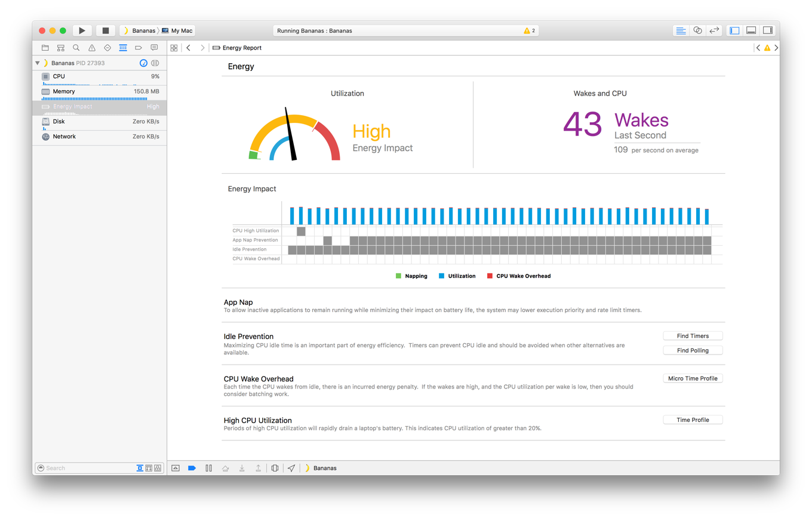Activate the Location simulation arrow icon

[291, 468]
